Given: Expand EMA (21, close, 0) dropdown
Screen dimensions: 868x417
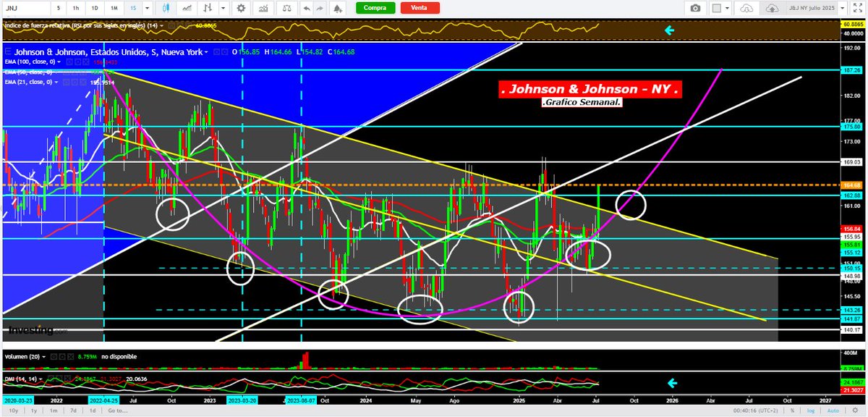Looking at the screenshot, I should coord(56,82).
